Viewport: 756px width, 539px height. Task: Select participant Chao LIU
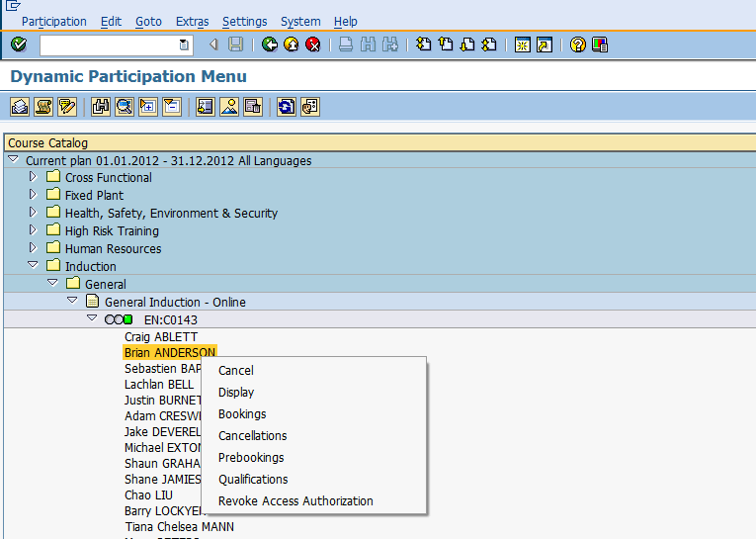pos(148,495)
